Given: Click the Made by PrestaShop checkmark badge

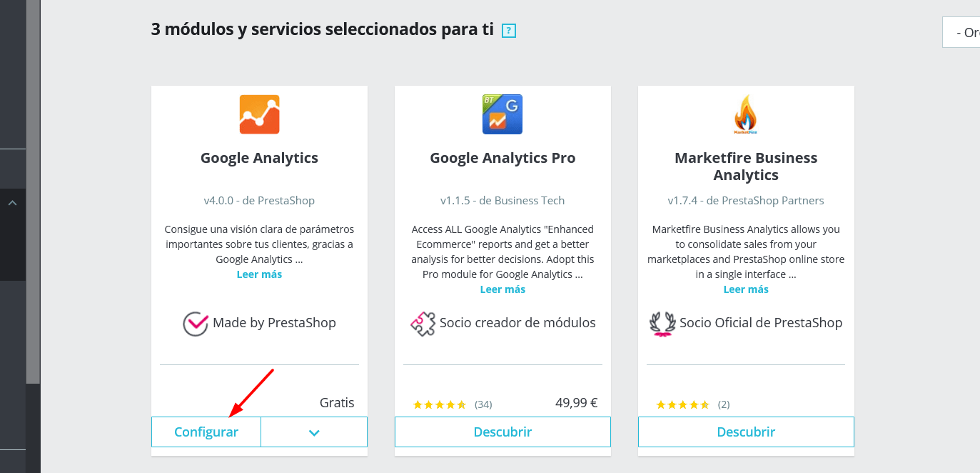Looking at the screenshot, I should [x=196, y=324].
